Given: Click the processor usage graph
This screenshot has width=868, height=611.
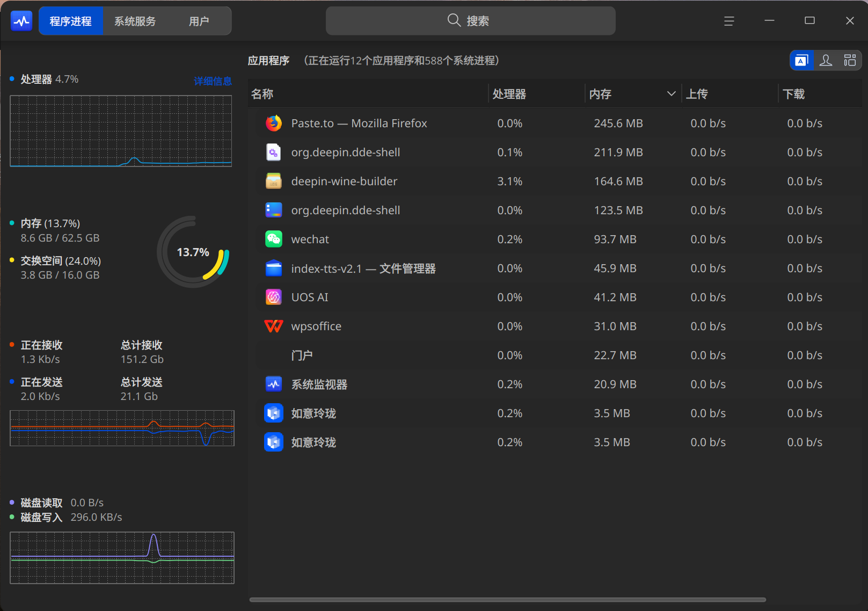Looking at the screenshot, I should click(121, 131).
